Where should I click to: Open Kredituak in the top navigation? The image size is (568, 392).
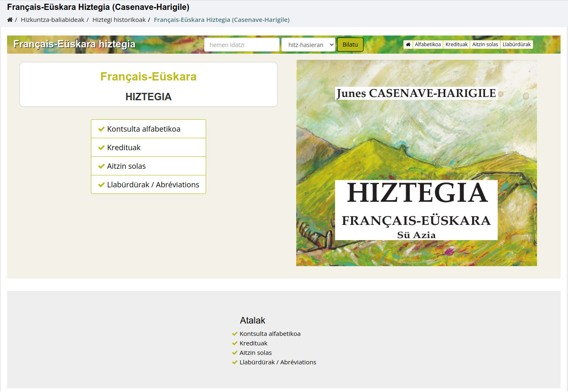[x=456, y=45]
